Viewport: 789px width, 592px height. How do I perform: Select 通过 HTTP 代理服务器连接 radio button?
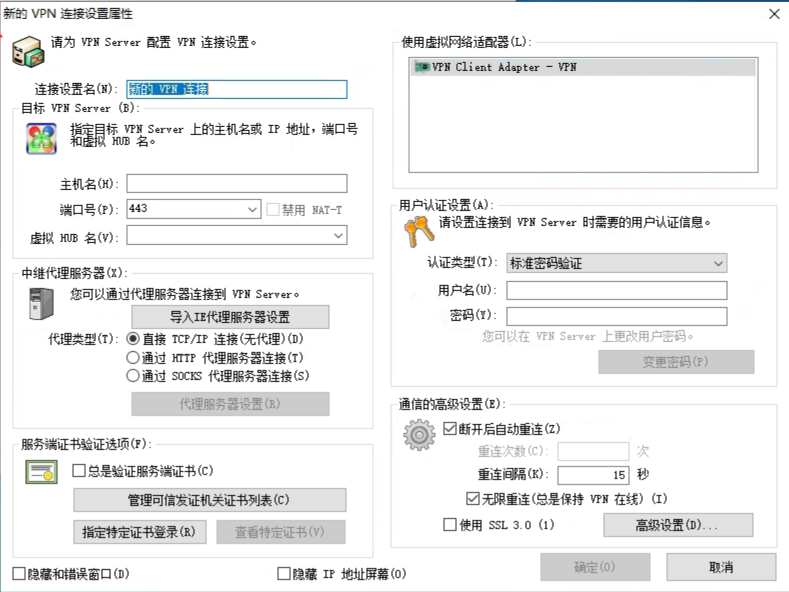pyautogui.click(x=133, y=357)
